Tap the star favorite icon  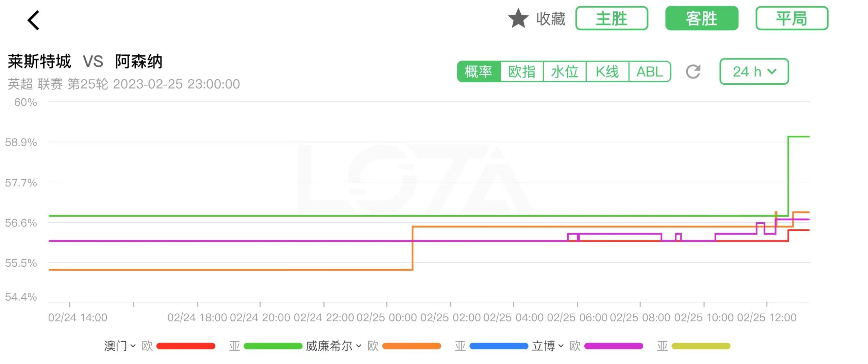point(518,18)
